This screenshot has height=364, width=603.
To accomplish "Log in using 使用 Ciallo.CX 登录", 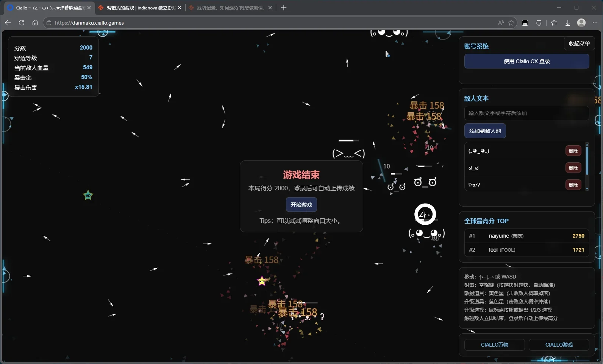I will (527, 61).
